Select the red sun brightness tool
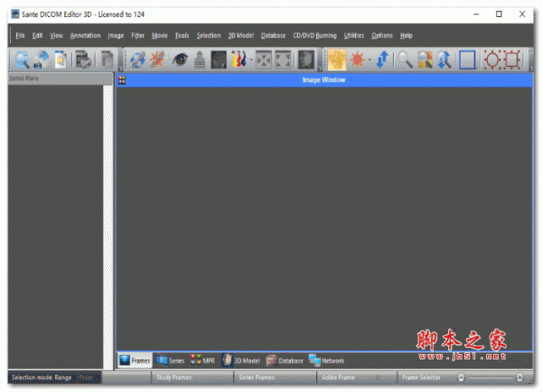 coord(357,60)
